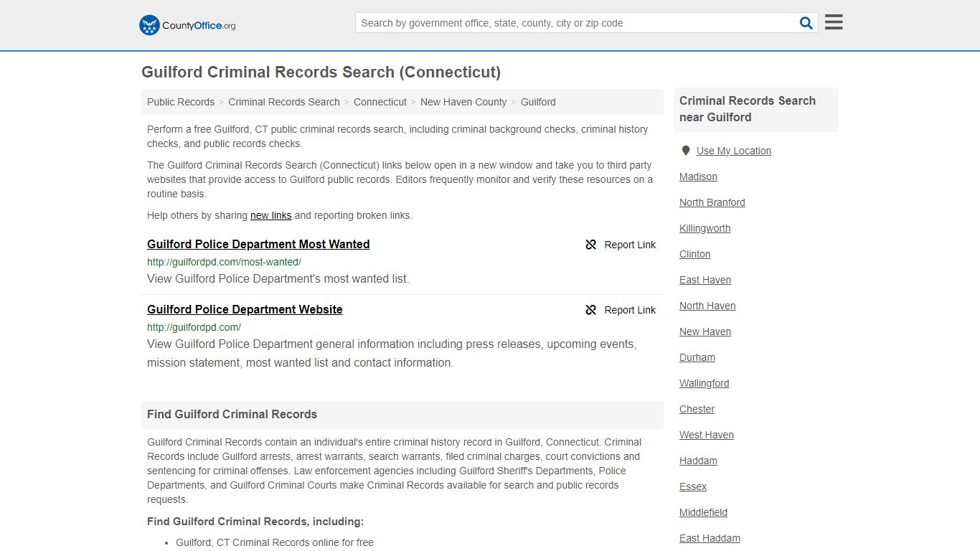Select North Branford link
Viewport: 980px width, 551px height.
pos(712,202)
